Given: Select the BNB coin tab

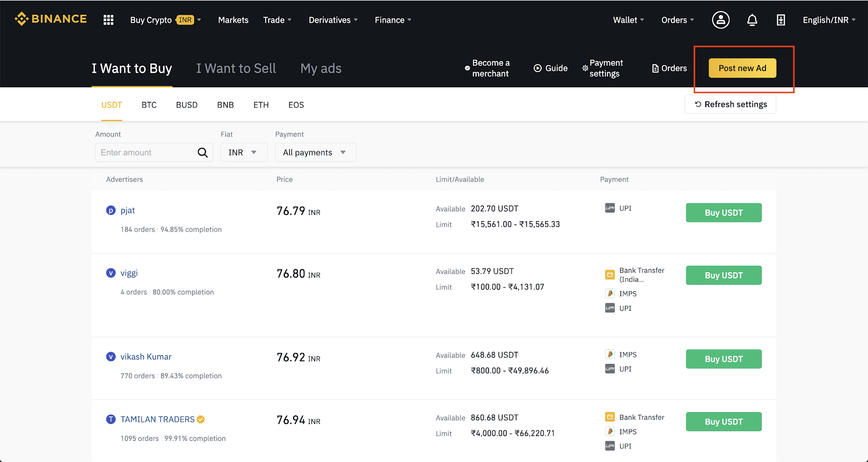Looking at the screenshot, I should click(225, 105).
